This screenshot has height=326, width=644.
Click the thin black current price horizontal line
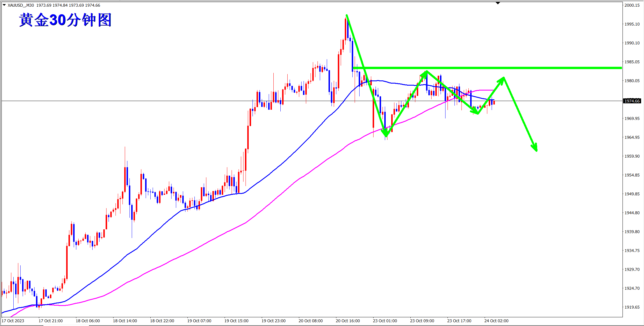(145, 101)
